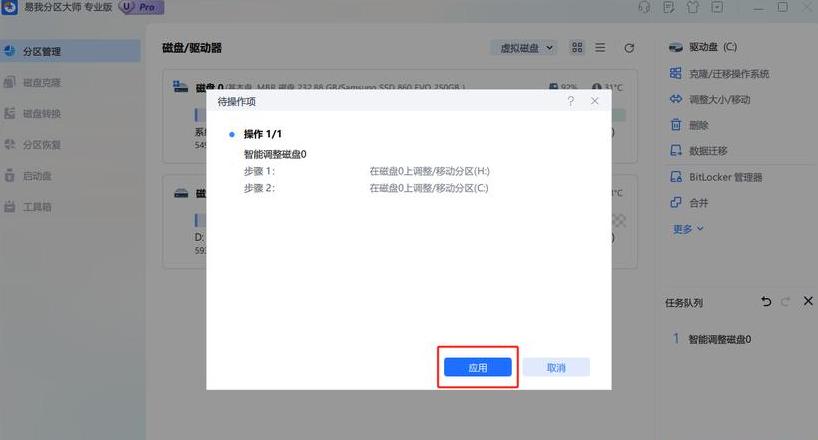Expand 更多 options
This screenshot has height=440, width=818.
tap(688, 229)
